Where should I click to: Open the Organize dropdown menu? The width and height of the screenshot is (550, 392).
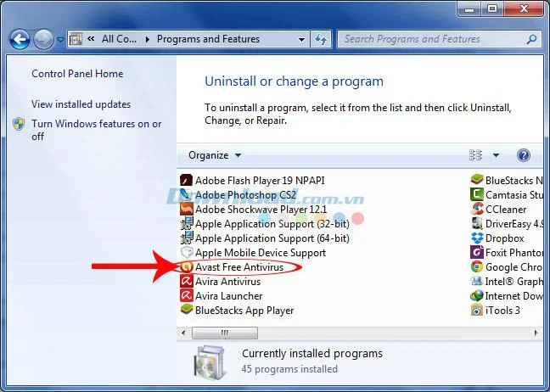(x=215, y=155)
